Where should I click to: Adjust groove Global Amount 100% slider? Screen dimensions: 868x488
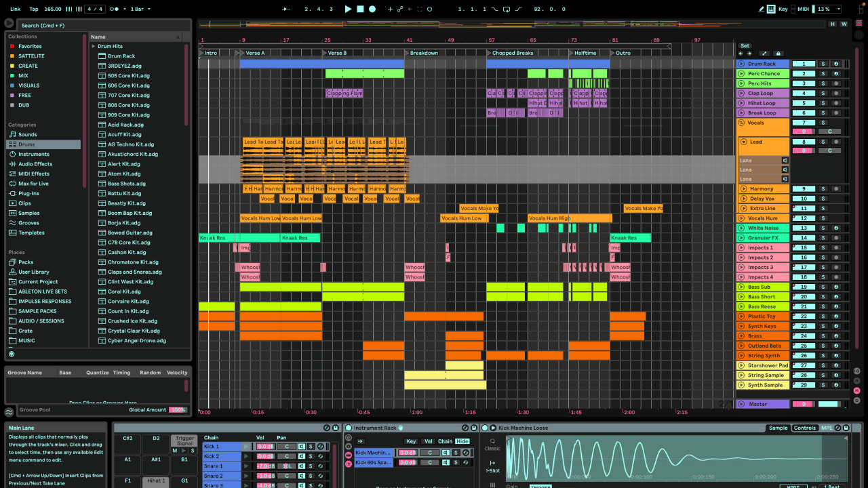click(x=178, y=409)
